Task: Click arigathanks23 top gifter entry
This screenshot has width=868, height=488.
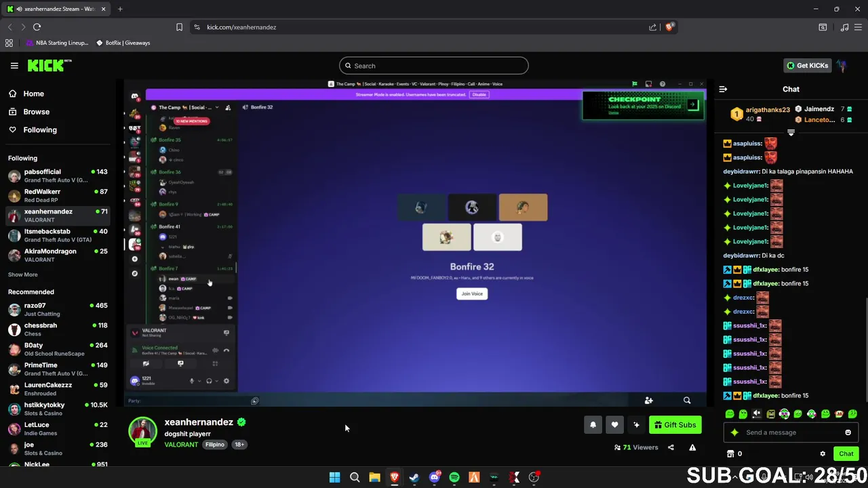Action: [x=759, y=114]
